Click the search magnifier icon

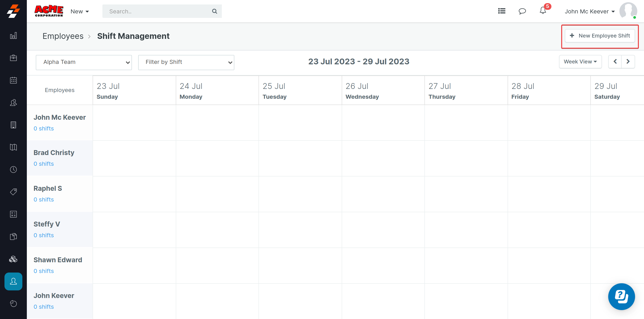pos(214,11)
